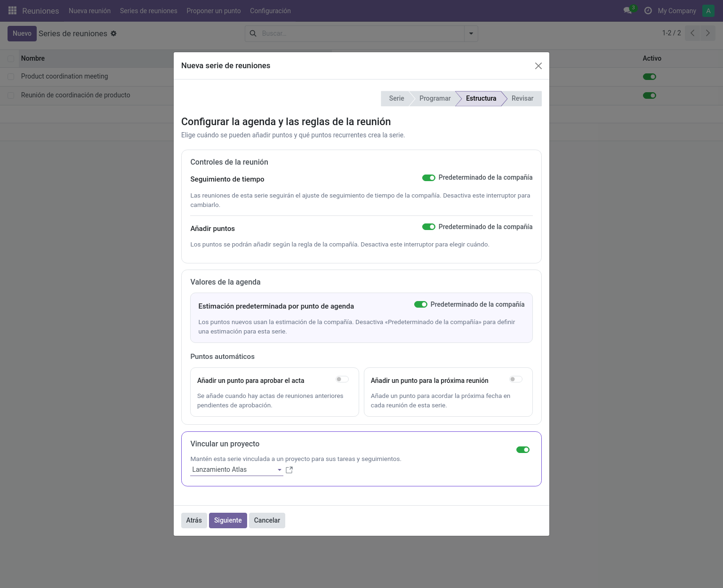Go to next page of records
Viewport: 723px width, 588px height.
[x=708, y=33]
